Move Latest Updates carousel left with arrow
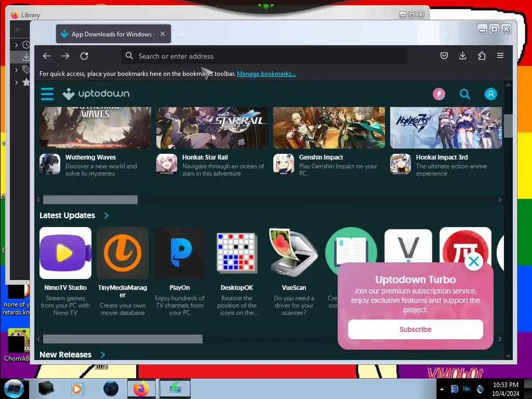 (x=38, y=339)
